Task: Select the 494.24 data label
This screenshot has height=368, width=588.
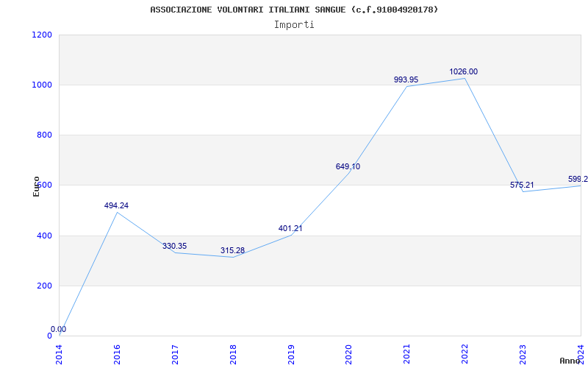Action: [116, 206]
